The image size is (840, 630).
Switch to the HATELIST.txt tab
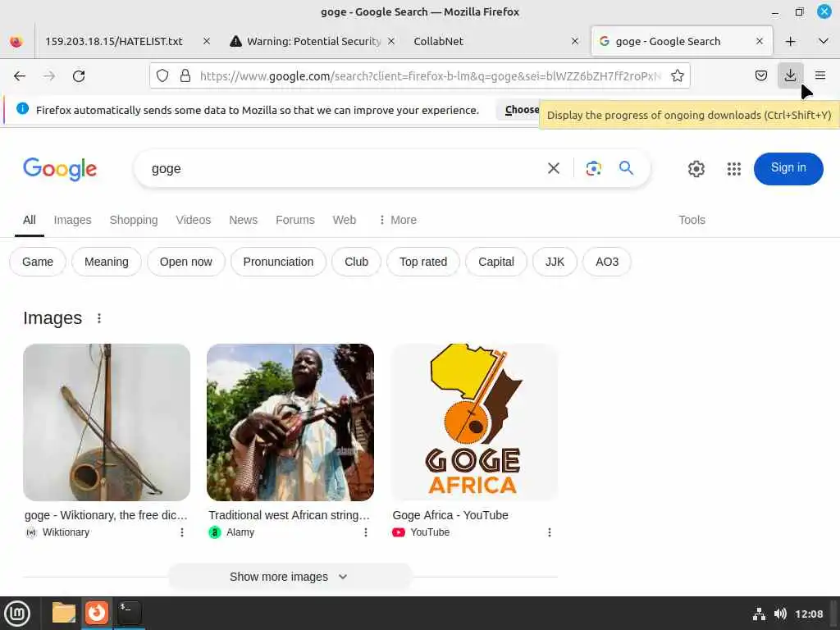[x=114, y=41]
